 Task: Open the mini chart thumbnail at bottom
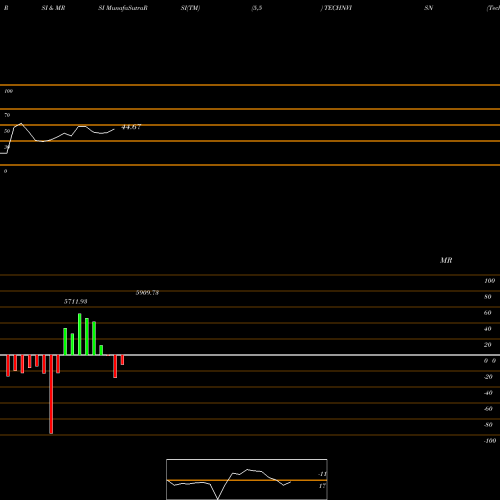coord(247,479)
